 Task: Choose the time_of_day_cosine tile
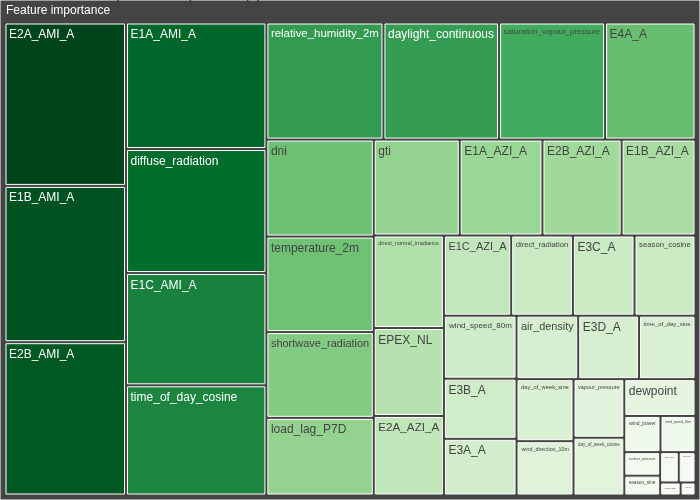(x=196, y=440)
